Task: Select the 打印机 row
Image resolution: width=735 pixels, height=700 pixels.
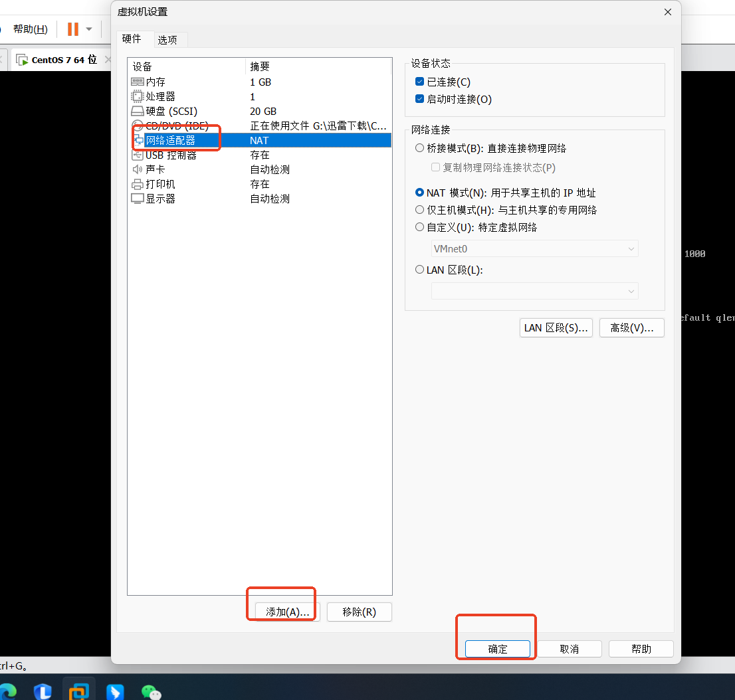Action: 260,184
